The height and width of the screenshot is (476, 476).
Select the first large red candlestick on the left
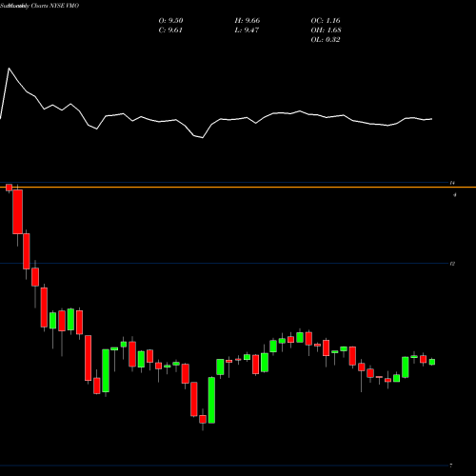pyautogui.click(x=18, y=211)
